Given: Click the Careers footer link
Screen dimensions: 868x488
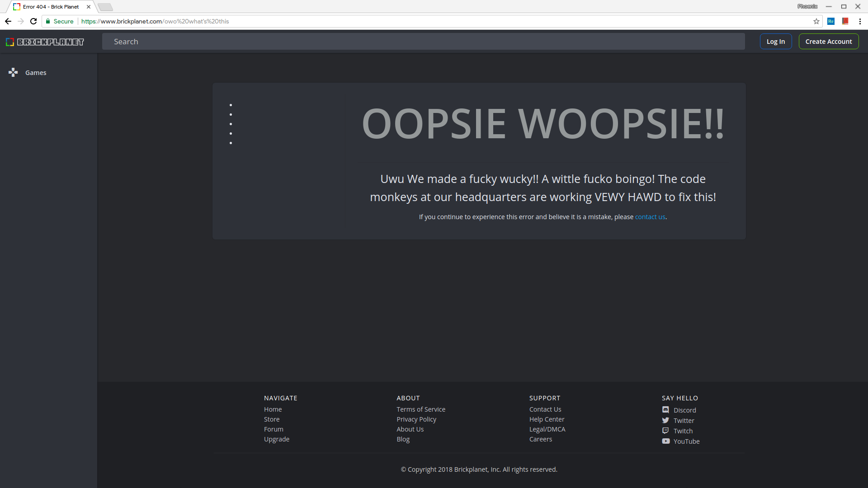Looking at the screenshot, I should 541,439.
